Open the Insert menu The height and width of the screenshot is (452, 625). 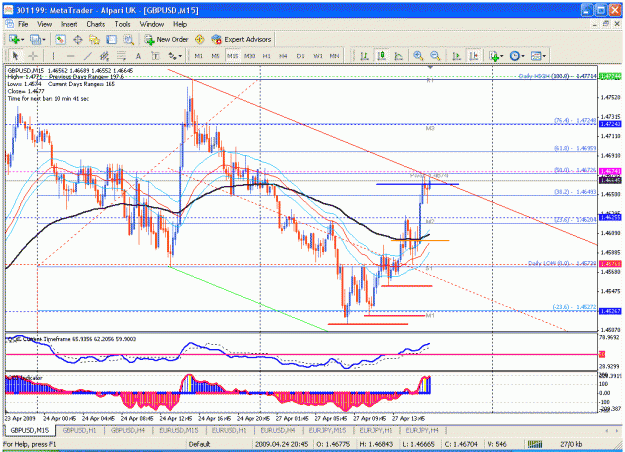pos(69,24)
